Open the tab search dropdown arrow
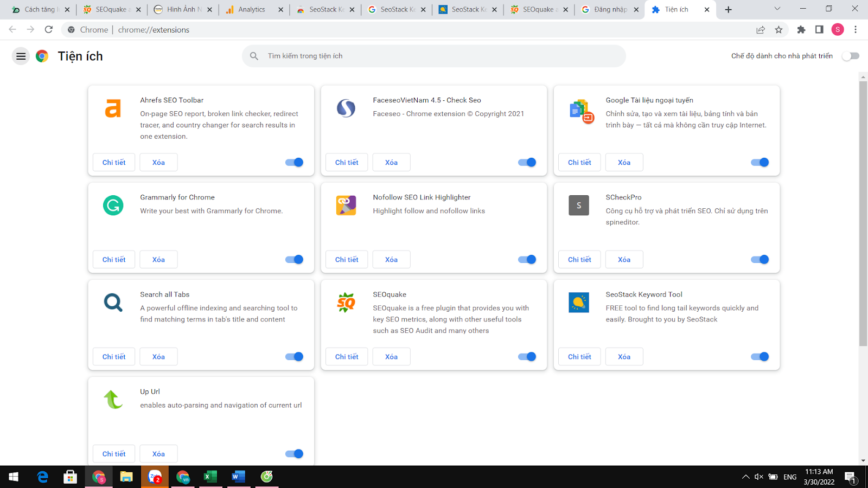 point(777,9)
